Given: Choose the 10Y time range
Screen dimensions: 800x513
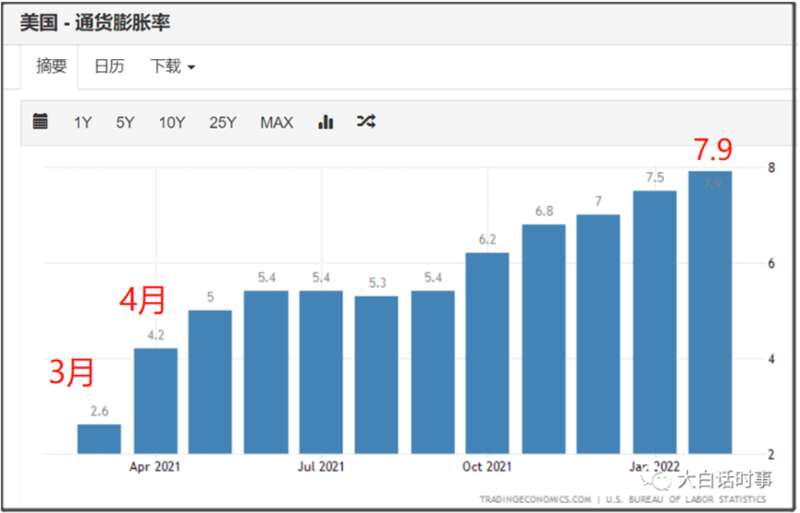Looking at the screenshot, I should (x=172, y=123).
